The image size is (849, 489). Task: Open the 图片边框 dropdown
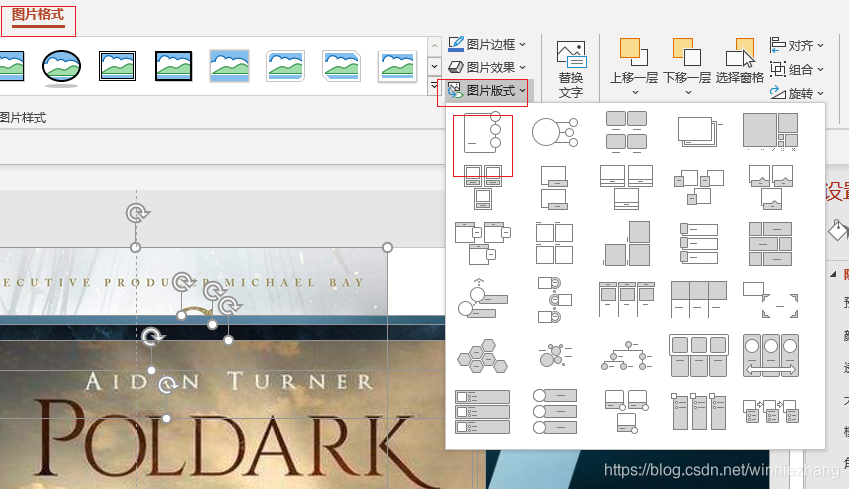tap(487, 44)
